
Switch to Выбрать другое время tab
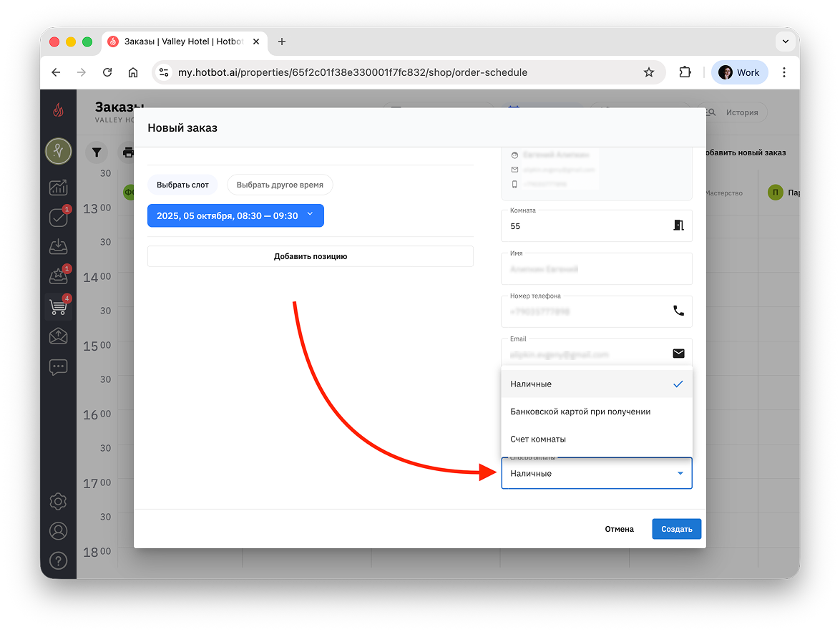click(x=280, y=185)
